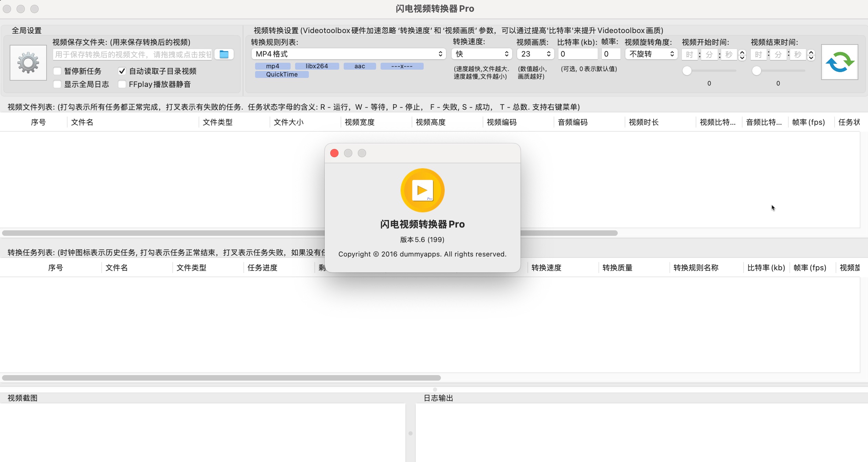This screenshot has height=462, width=868.
Task: Click task list 比特率 (kb) column header
Action: pyautogui.click(x=766, y=268)
